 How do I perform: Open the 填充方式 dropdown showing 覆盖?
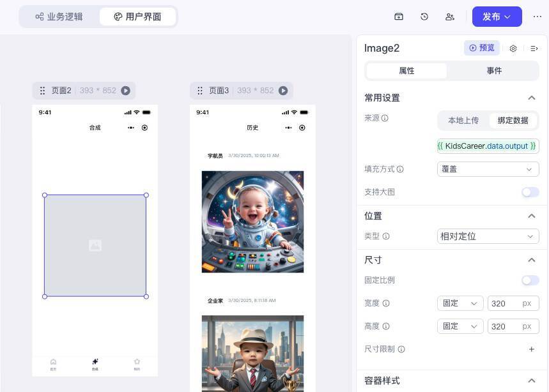487,169
